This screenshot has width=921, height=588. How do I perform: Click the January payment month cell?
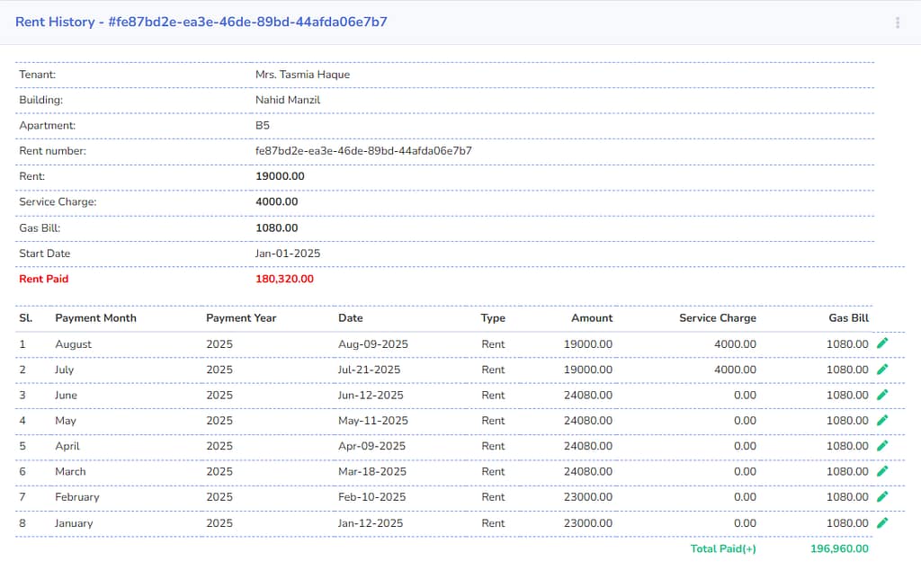click(74, 522)
